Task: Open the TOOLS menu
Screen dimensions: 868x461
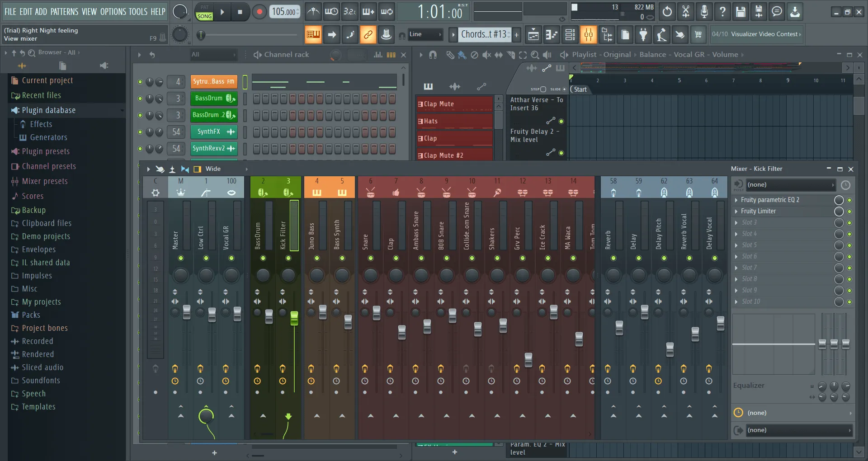Action: [138, 12]
